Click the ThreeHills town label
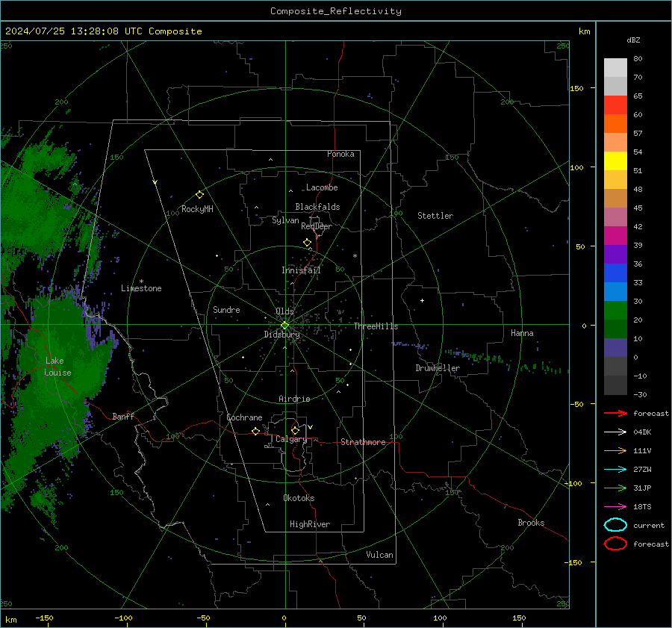The height and width of the screenshot is (628, 672). tap(376, 326)
